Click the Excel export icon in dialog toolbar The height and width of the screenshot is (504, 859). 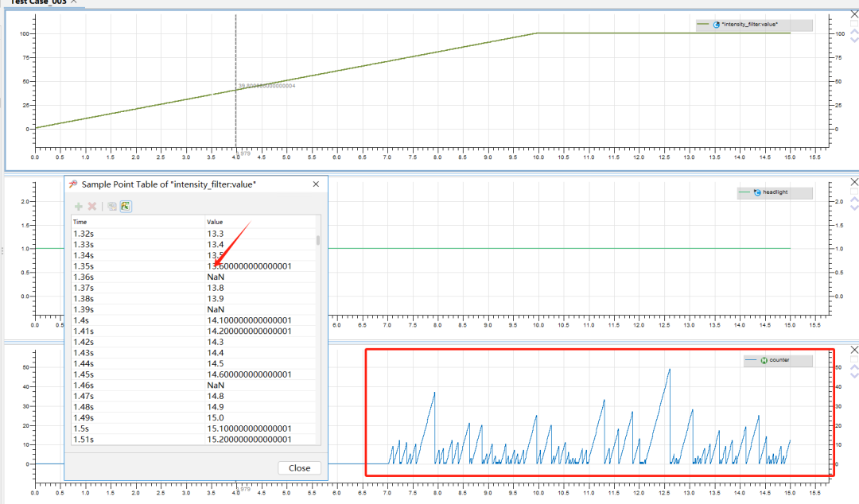click(126, 206)
